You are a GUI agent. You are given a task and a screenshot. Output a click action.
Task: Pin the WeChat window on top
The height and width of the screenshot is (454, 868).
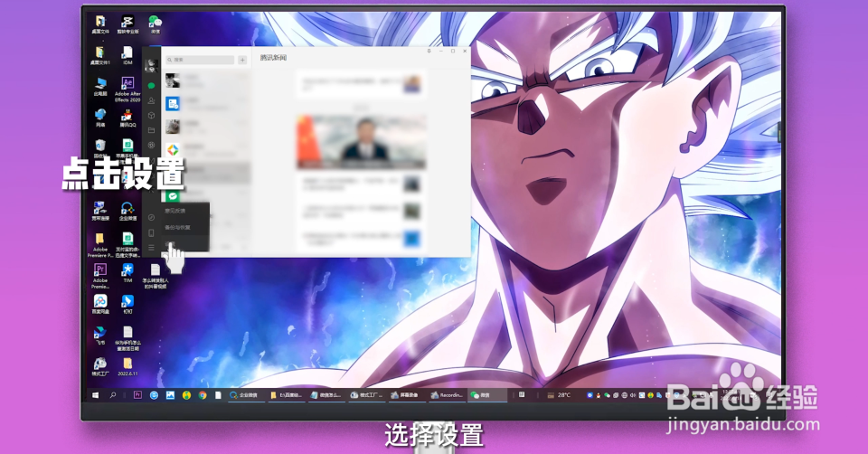tap(429, 51)
